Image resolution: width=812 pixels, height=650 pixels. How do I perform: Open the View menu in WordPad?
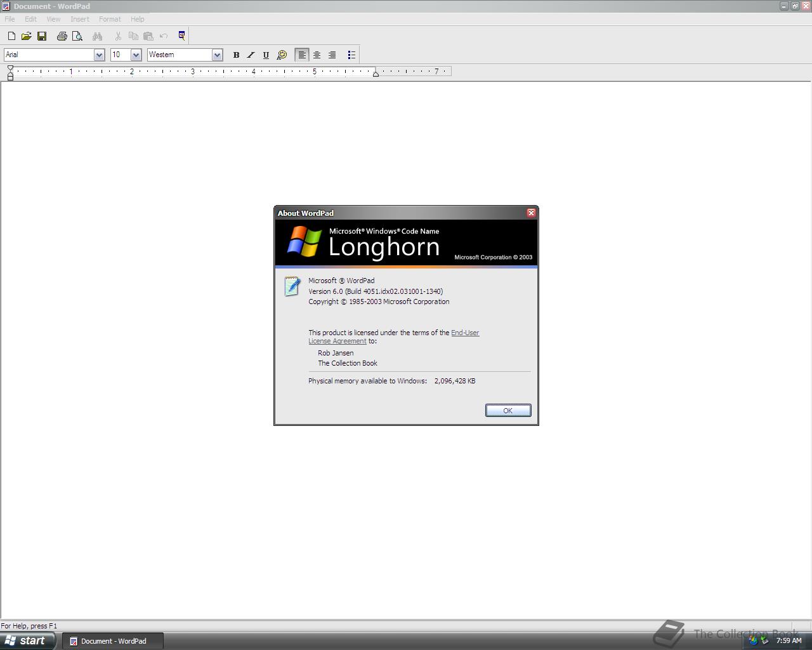tap(53, 19)
